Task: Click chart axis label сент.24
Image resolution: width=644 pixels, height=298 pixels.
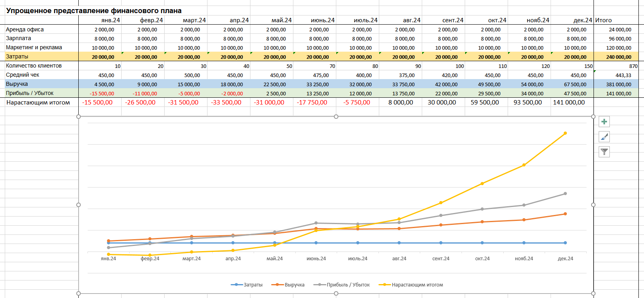Action: [441, 259]
